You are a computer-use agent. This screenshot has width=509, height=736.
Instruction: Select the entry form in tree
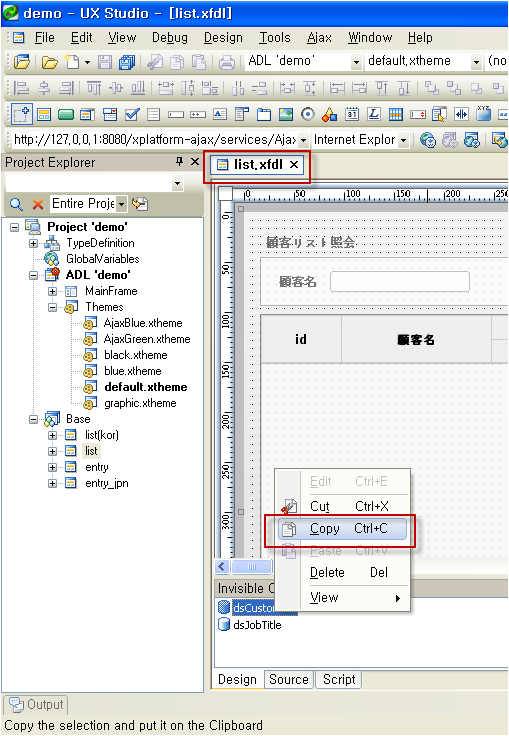(96, 468)
